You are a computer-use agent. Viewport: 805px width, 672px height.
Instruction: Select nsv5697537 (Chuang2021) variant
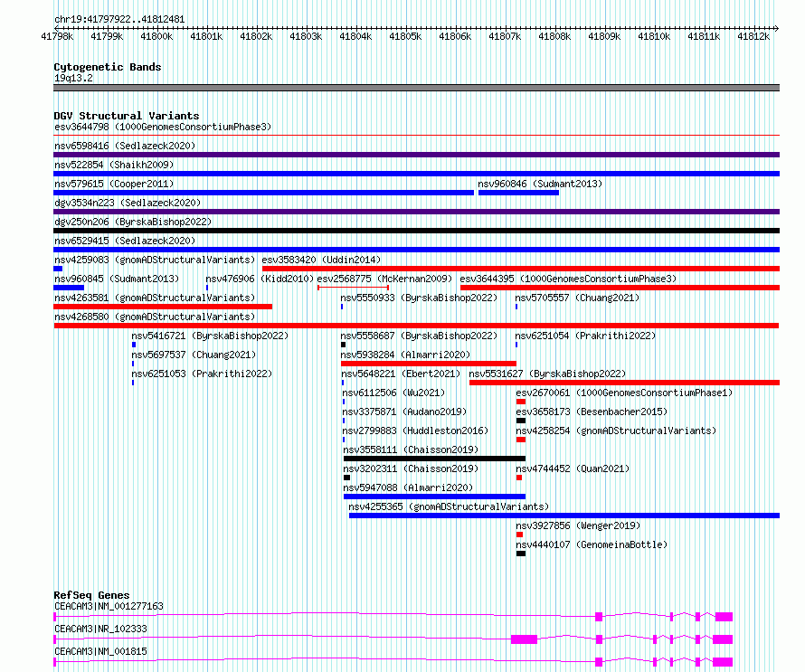coord(194,355)
